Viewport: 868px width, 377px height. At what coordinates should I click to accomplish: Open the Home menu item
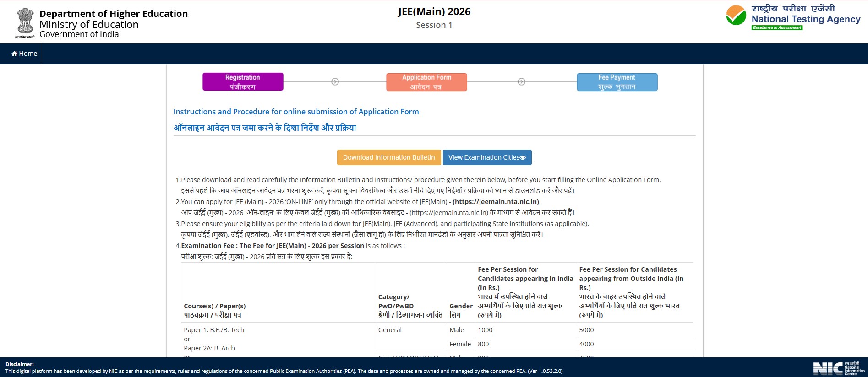24,54
